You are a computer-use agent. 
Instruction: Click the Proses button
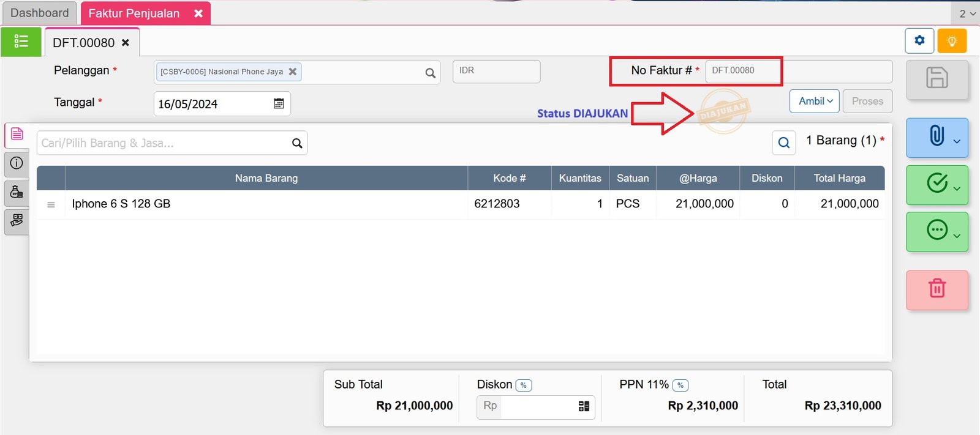click(867, 101)
